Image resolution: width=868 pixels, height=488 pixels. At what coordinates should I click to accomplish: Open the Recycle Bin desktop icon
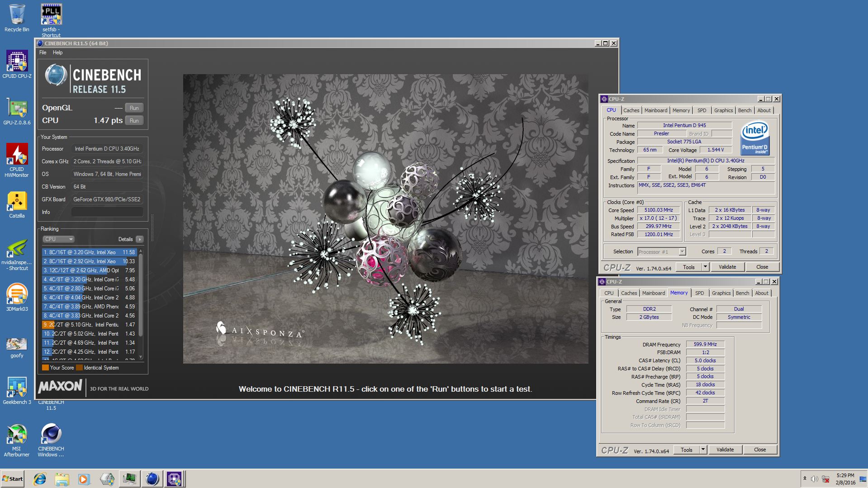(17, 18)
